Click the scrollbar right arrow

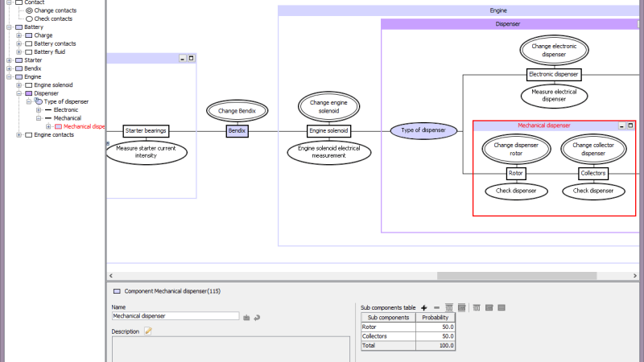click(x=635, y=276)
